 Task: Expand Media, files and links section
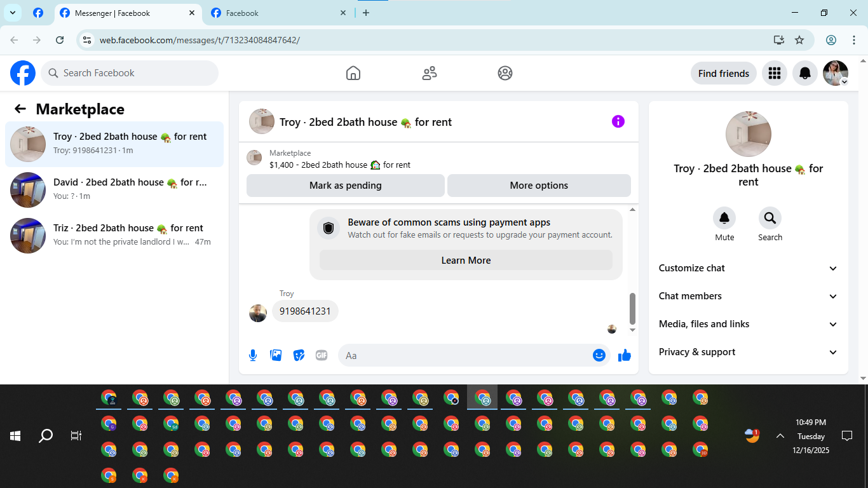pyautogui.click(x=749, y=324)
